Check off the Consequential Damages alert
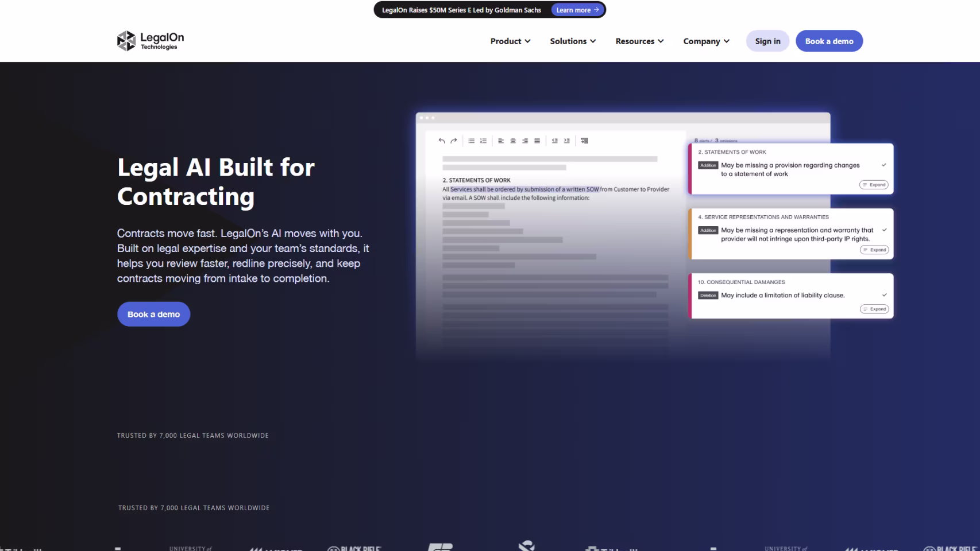This screenshot has width=980, height=551. click(x=885, y=295)
